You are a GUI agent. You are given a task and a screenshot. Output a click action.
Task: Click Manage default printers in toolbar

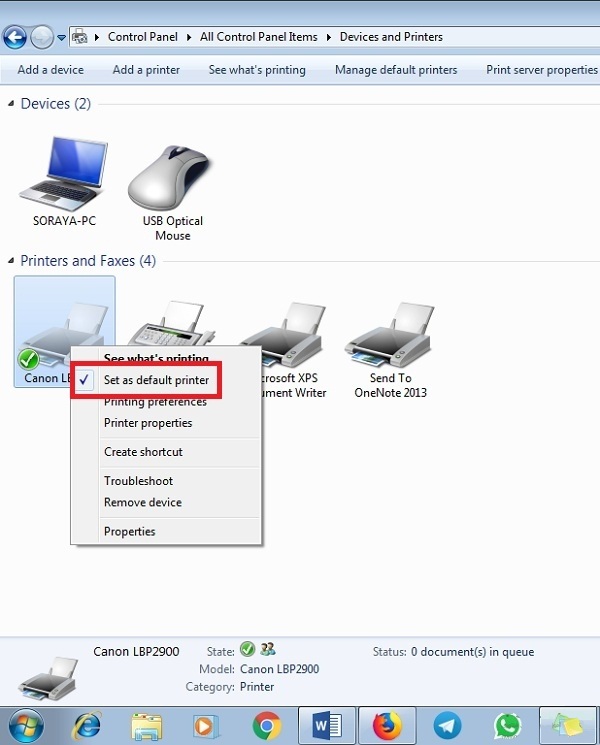click(396, 70)
